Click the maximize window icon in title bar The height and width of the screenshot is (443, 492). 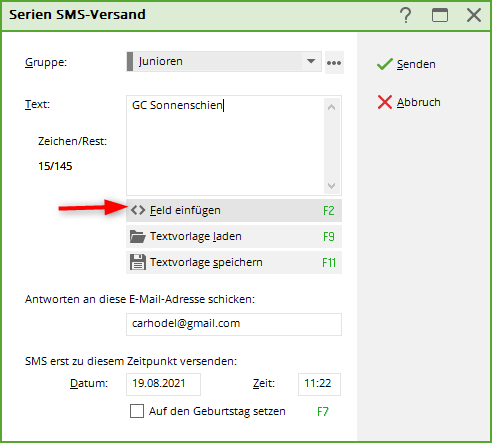pos(440,15)
